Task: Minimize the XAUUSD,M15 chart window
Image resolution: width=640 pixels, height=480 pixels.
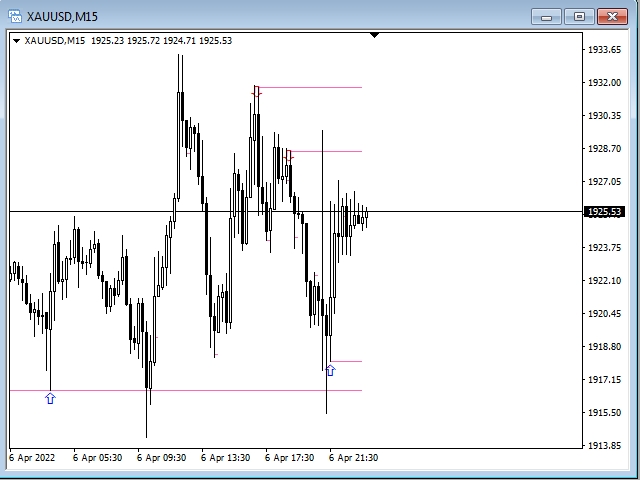Action: tap(547, 17)
